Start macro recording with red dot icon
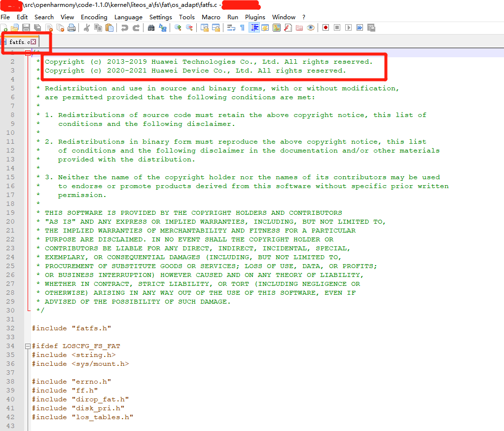This screenshot has height=431, width=504. (325, 28)
